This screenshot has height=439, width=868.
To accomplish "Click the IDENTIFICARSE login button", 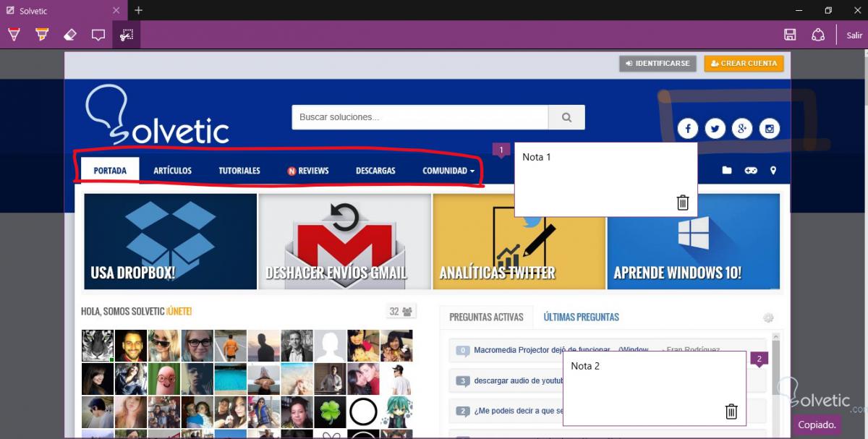I will click(x=658, y=64).
